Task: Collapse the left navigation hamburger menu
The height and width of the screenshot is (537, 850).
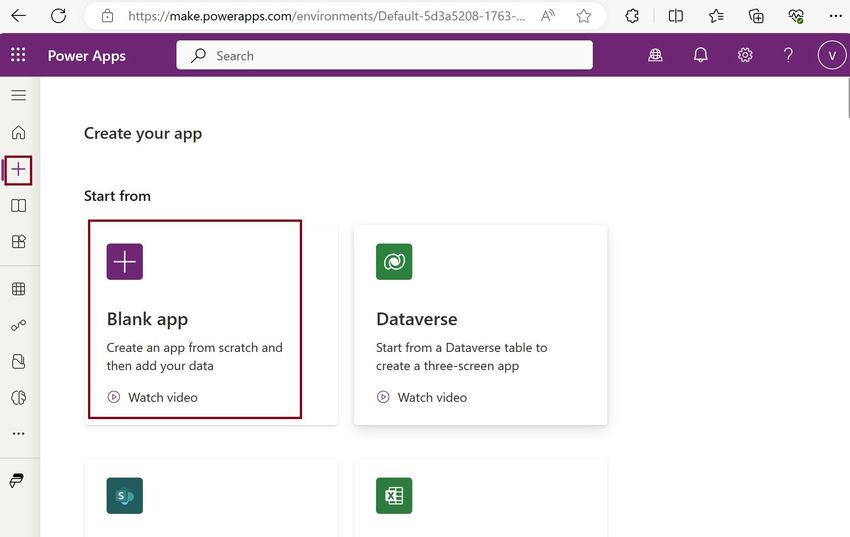Action: [x=18, y=95]
